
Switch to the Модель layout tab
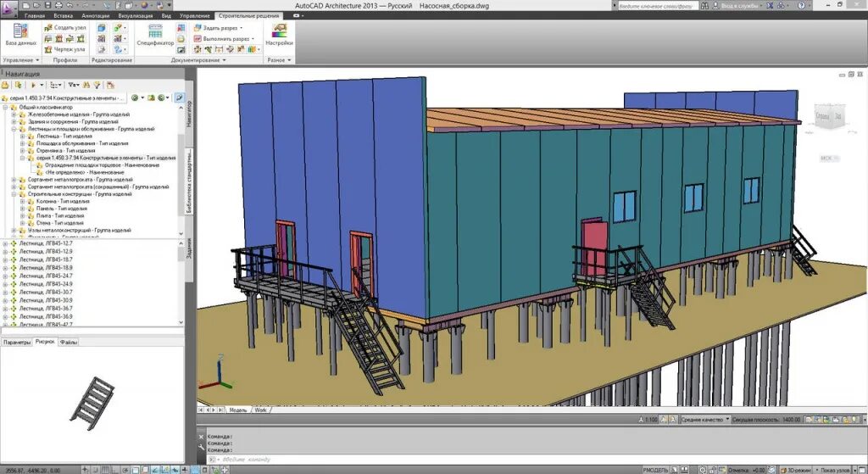[238, 410]
